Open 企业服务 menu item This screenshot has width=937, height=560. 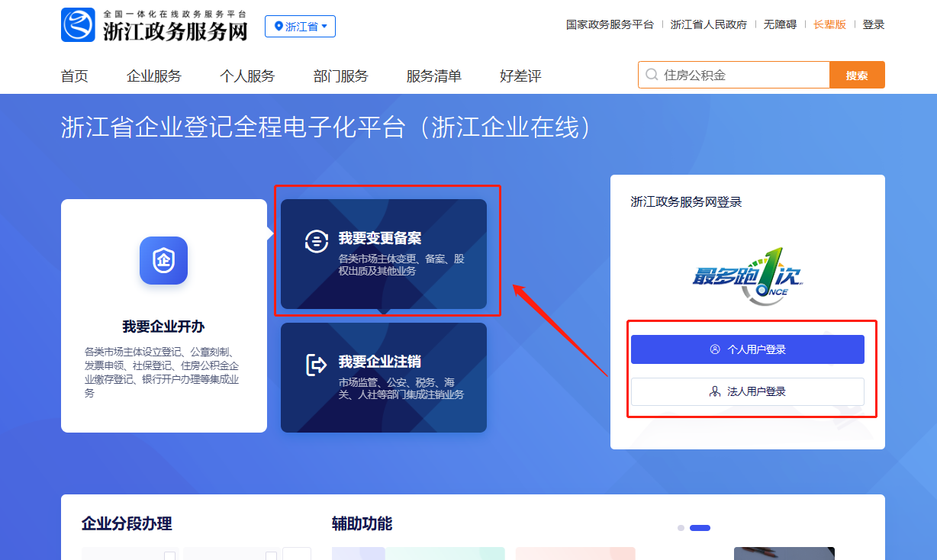154,76
